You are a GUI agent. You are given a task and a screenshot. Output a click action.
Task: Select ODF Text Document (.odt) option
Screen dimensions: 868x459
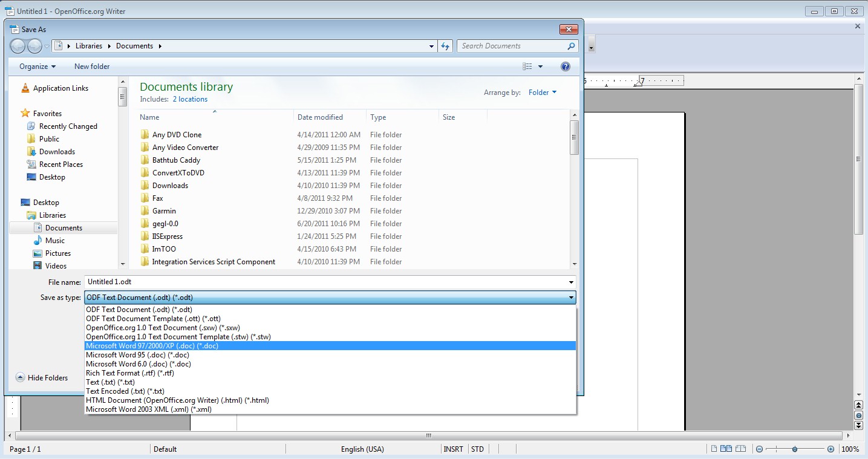click(330, 310)
